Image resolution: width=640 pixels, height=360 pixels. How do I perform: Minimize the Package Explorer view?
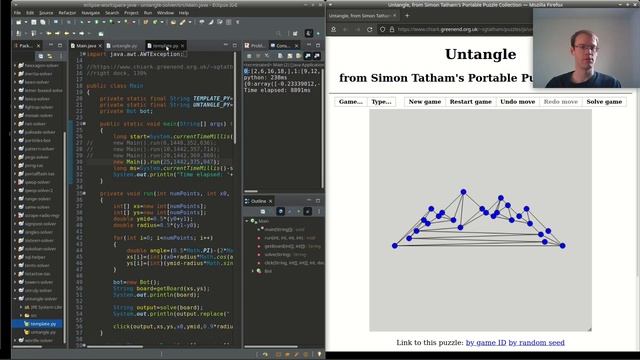tap(51, 45)
